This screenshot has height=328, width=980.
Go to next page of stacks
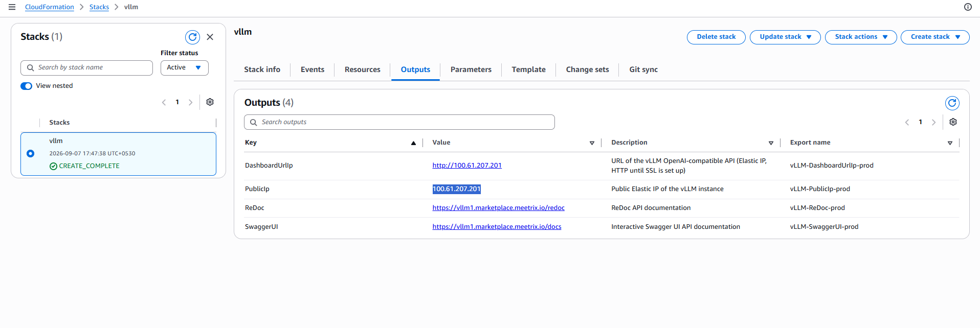190,102
